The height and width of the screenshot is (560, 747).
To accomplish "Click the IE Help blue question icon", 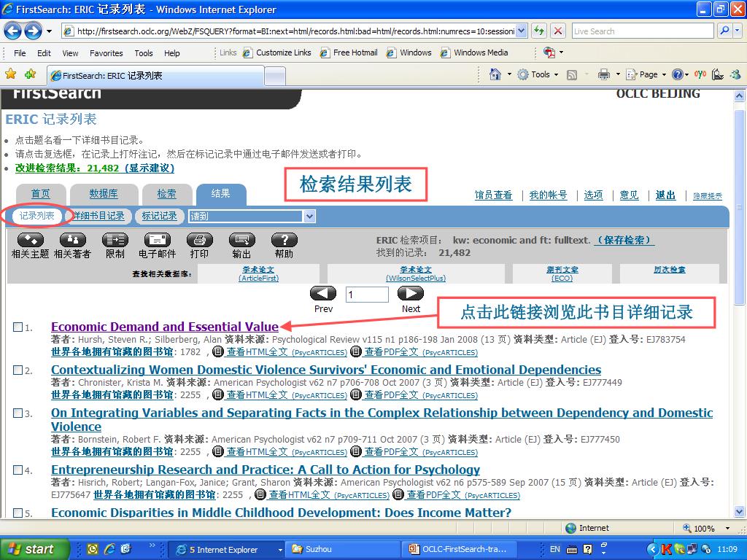I will click(678, 74).
